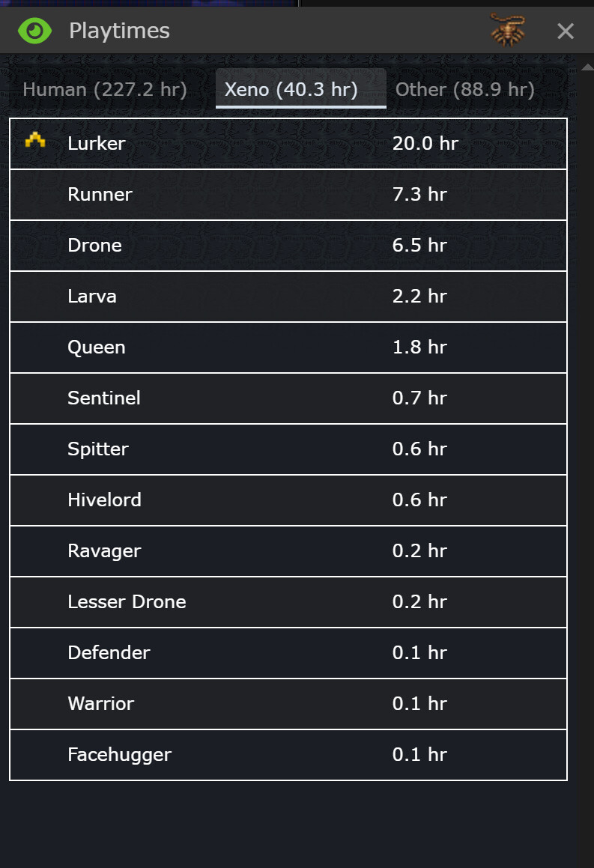Select the Lurker playtime row

click(288, 144)
